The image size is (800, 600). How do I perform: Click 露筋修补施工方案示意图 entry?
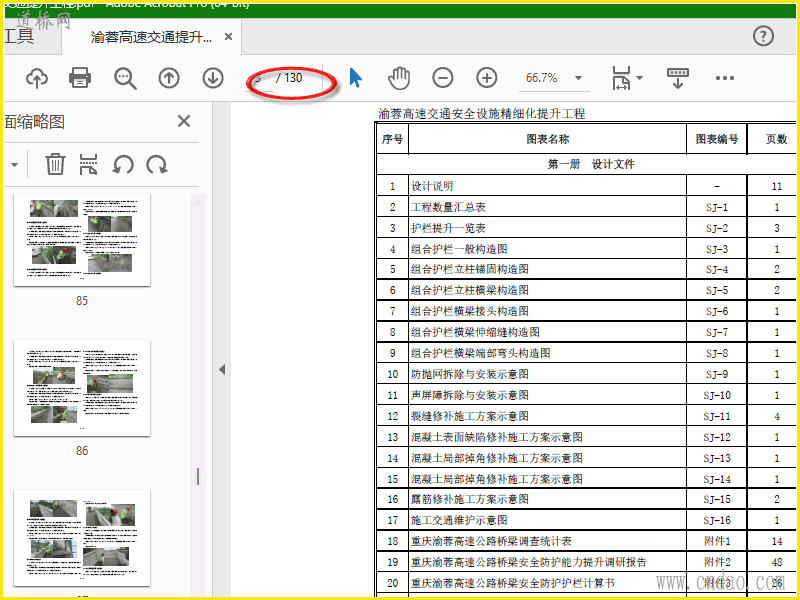tap(469, 499)
